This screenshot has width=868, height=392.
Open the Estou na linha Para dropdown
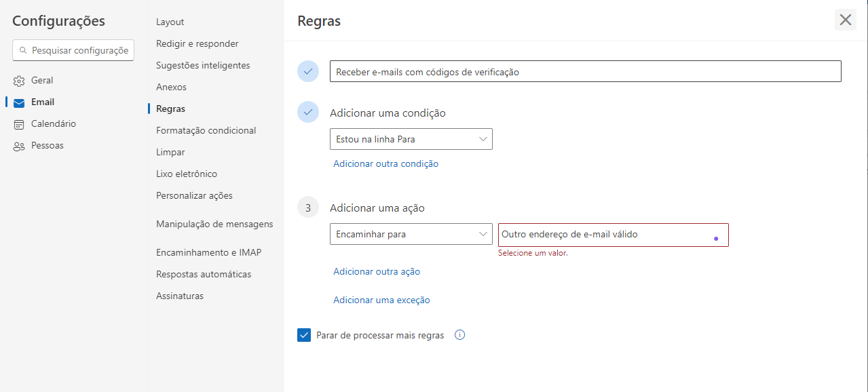[x=411, y=139]
